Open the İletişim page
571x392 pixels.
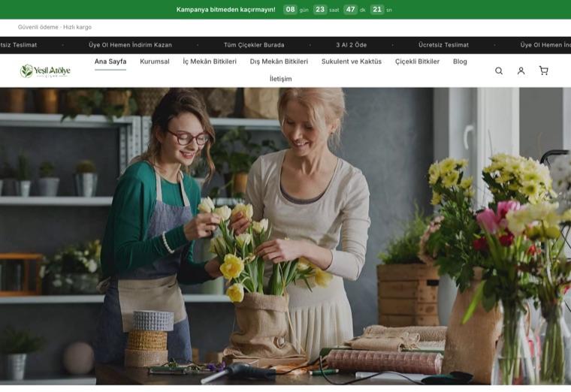(281, 79)
